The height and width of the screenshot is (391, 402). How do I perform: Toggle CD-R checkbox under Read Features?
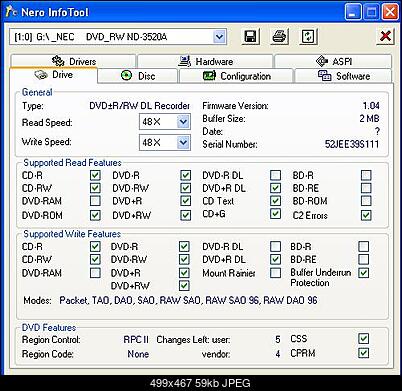[95, 175]
